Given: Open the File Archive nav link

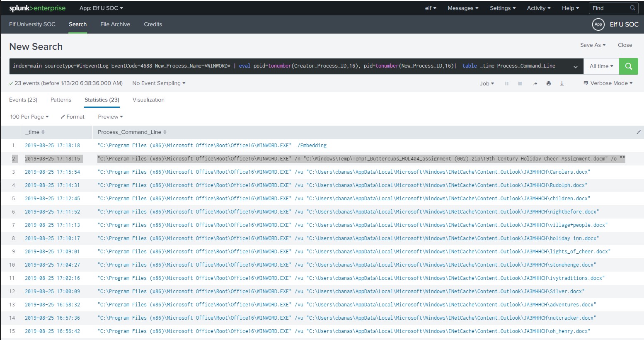Looking at the screenshot, I should point(115,24).
